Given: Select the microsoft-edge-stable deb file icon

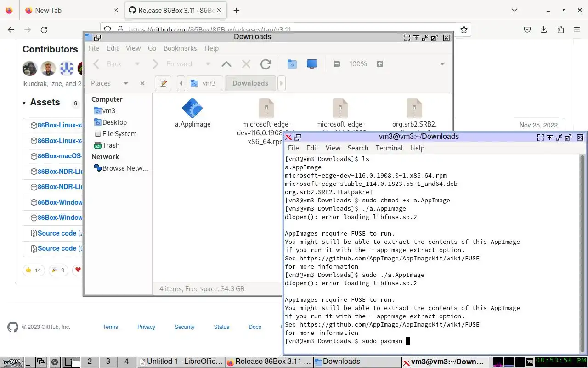Looking at the screenshot, I should coord(340,108).
